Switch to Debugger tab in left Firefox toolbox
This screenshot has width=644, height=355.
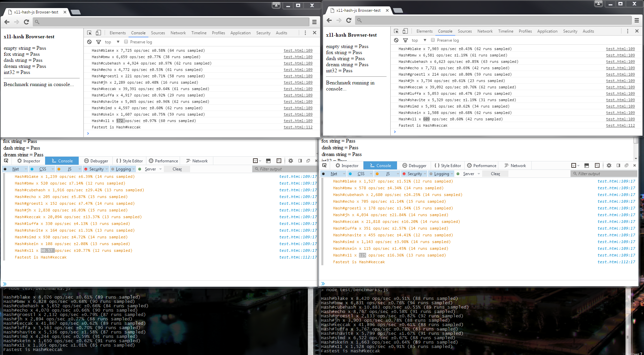96,161
